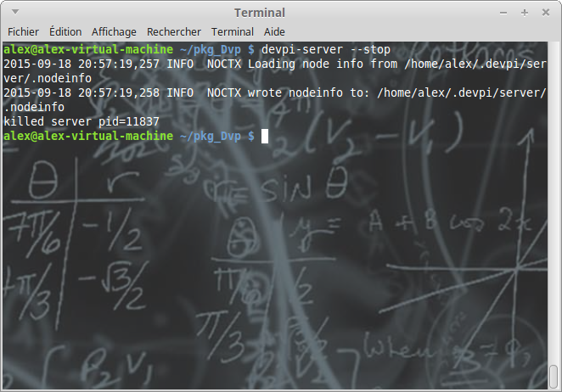Image resolution: width=562 pixels, height=392 pixels.
Task: Open the Rechercher menu
Action: coord(174,31)
